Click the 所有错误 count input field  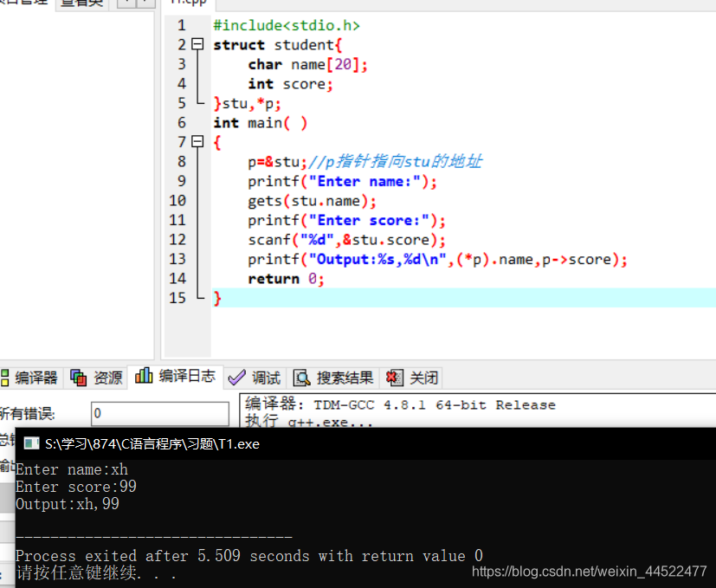coord(160,414)
